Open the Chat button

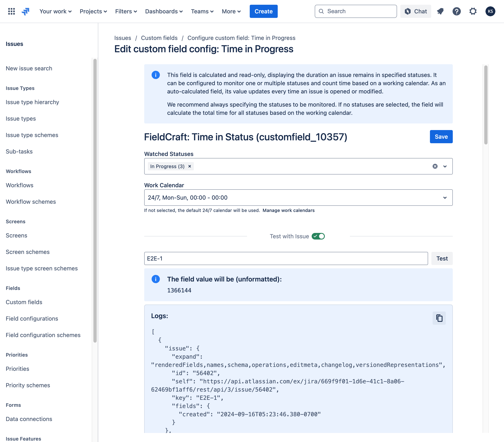click(416, 11)
